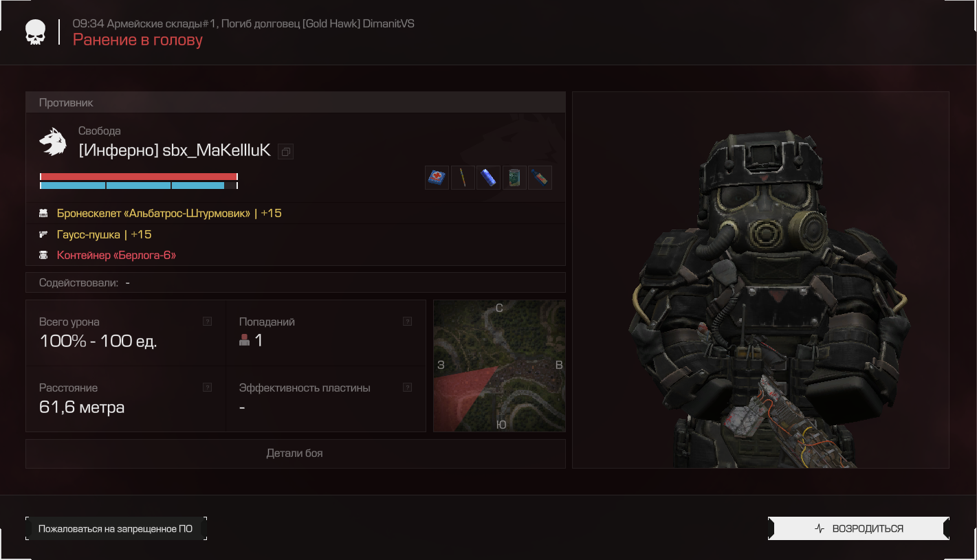Click the dark bottle consumable icon
The image size is (977, 560).
pyautogui.click(x=540, y=177)
